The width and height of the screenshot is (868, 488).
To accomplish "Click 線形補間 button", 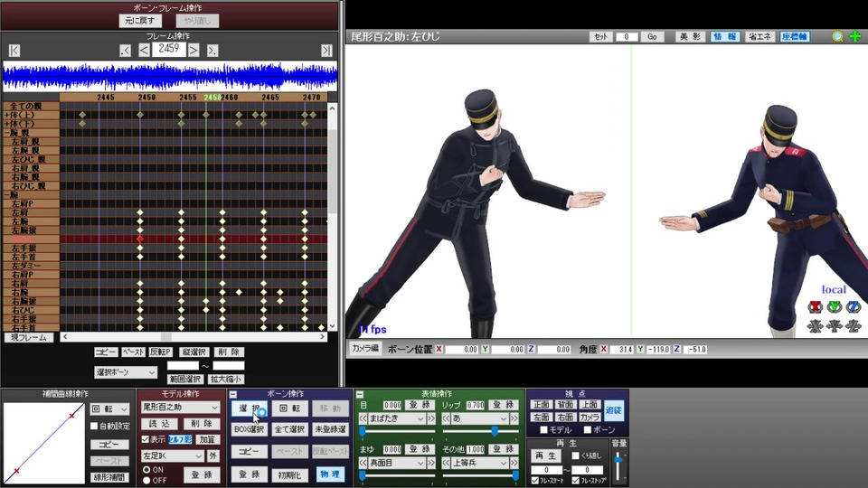I will pyautogui.click(x=109, y=477).
